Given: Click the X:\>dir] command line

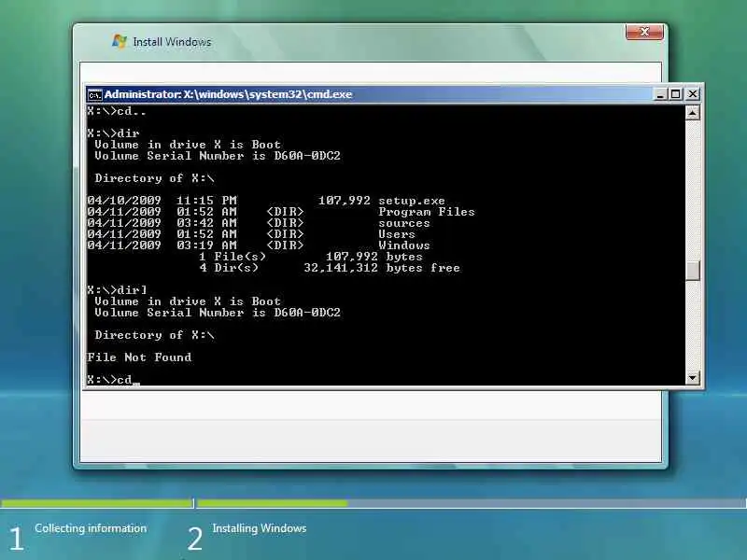Looking at the screenshot, I should [x=118, y=290].
